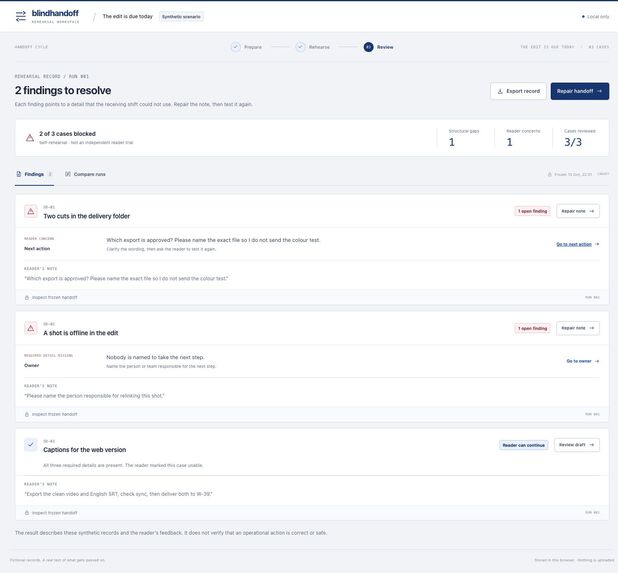
Task: Click the 'Review' step label
Action: coord(385,47)
